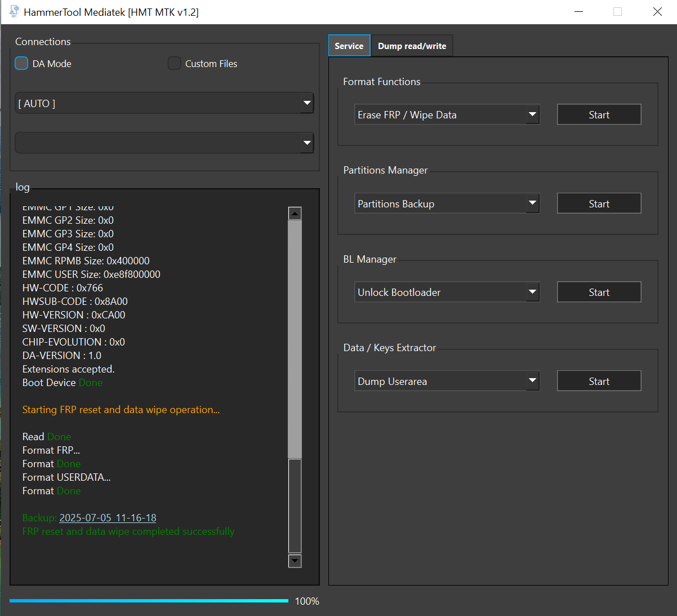677x616 pixels.
Task: Click the 100% progress label
Action: (307, 601)
